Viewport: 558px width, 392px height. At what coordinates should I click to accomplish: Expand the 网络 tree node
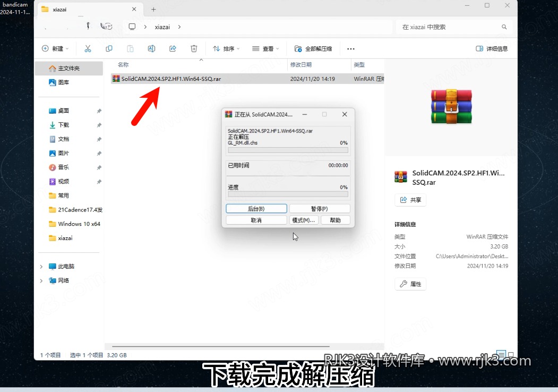coord(41,280)
